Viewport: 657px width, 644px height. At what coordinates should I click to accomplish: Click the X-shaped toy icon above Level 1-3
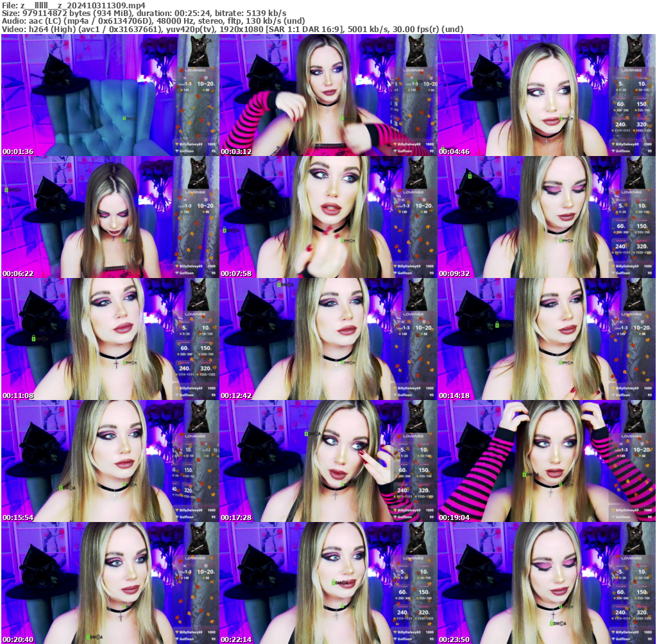point(185,78)
